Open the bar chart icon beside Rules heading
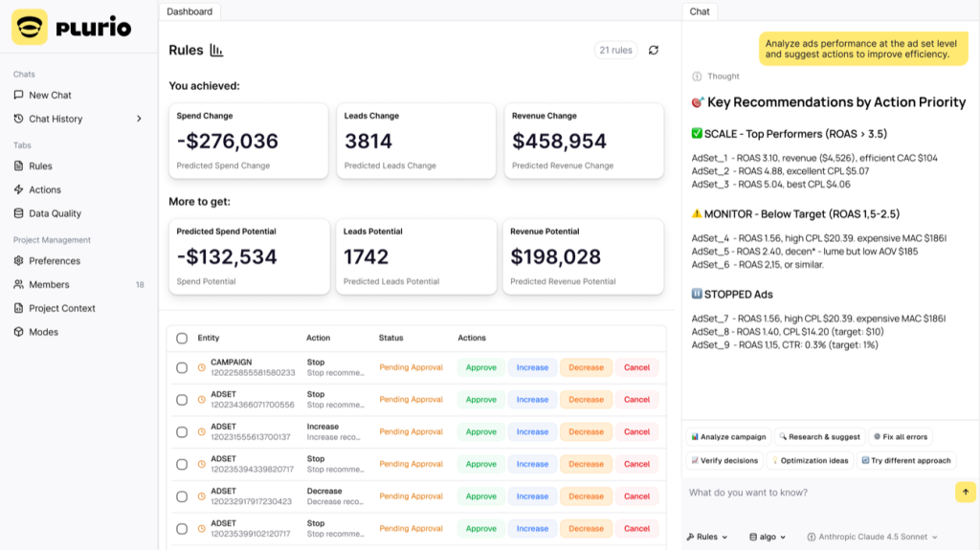Image resolution: width=980 pixels, height=550 pixels. point(216,50)
